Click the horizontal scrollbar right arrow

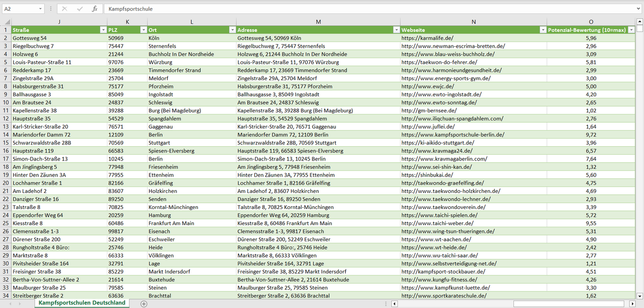click(x=632, y=304)
